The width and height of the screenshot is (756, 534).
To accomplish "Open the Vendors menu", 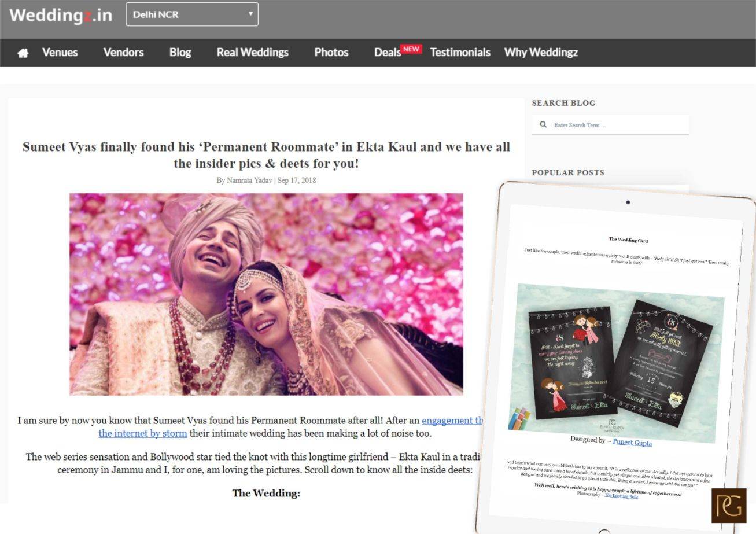I will coord(123,53).
